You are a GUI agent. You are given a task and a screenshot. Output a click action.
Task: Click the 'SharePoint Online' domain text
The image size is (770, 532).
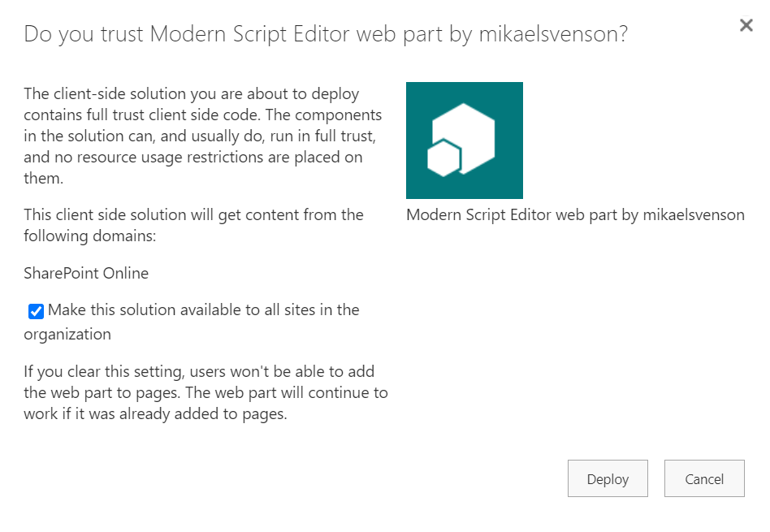click(x=86, y=274)
